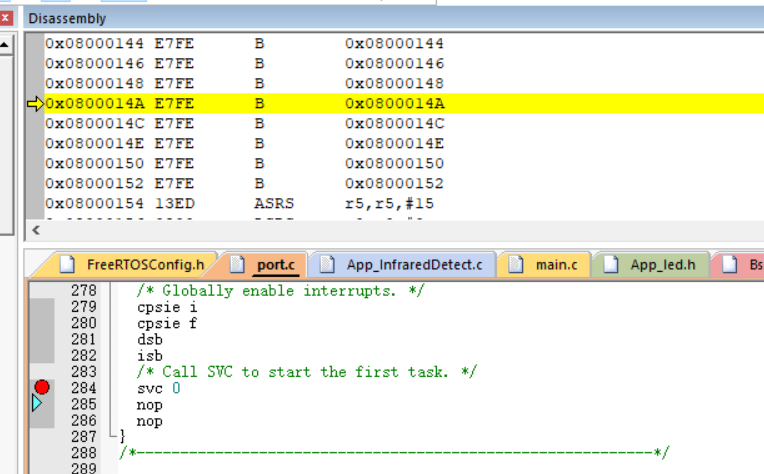Click the Disassembly horizontal scroll left arrow
Viewport: 764px width, 474px height.
(36, 230)
